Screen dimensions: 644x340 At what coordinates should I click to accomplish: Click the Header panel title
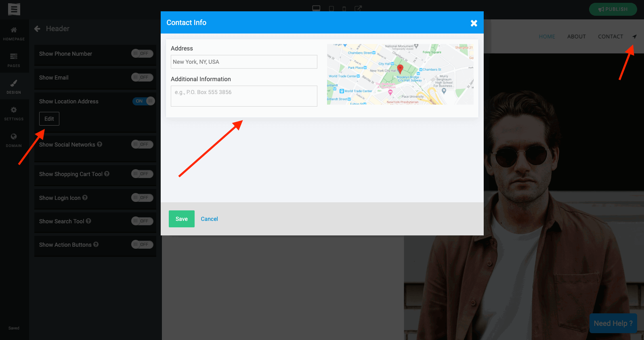(x=58, y=29)
